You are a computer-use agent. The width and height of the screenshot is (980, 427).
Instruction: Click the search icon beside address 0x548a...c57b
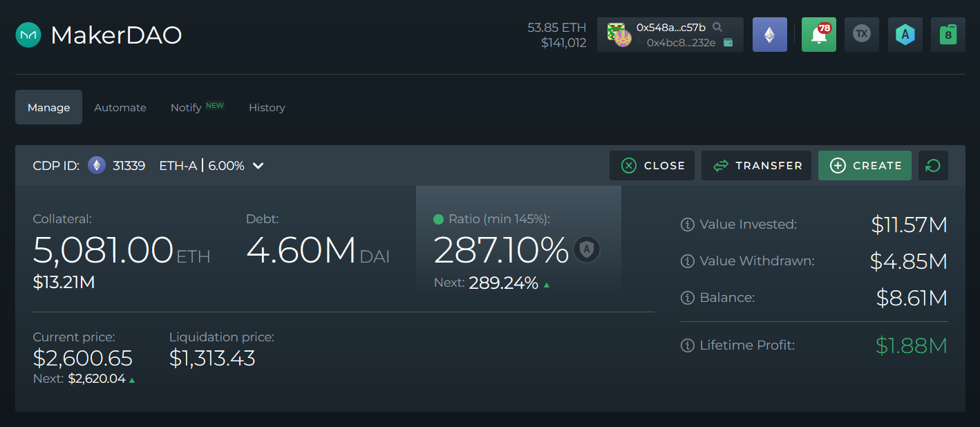coord(717,27)
